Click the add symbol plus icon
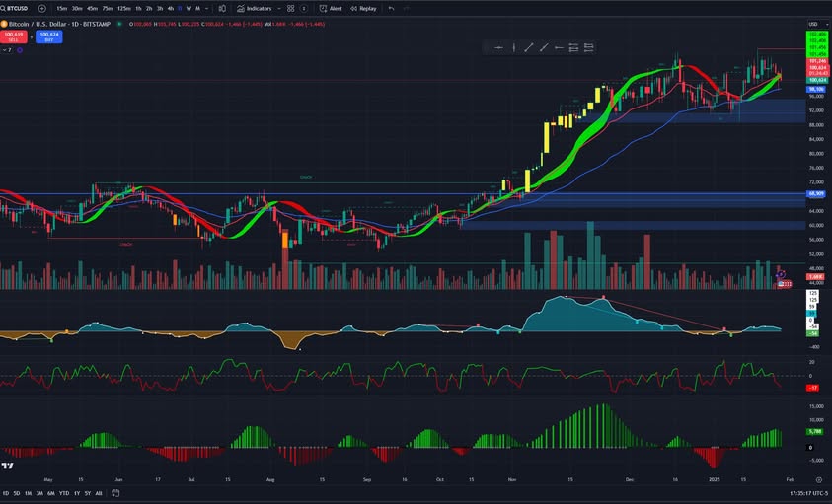 click(x=41, y=8)
